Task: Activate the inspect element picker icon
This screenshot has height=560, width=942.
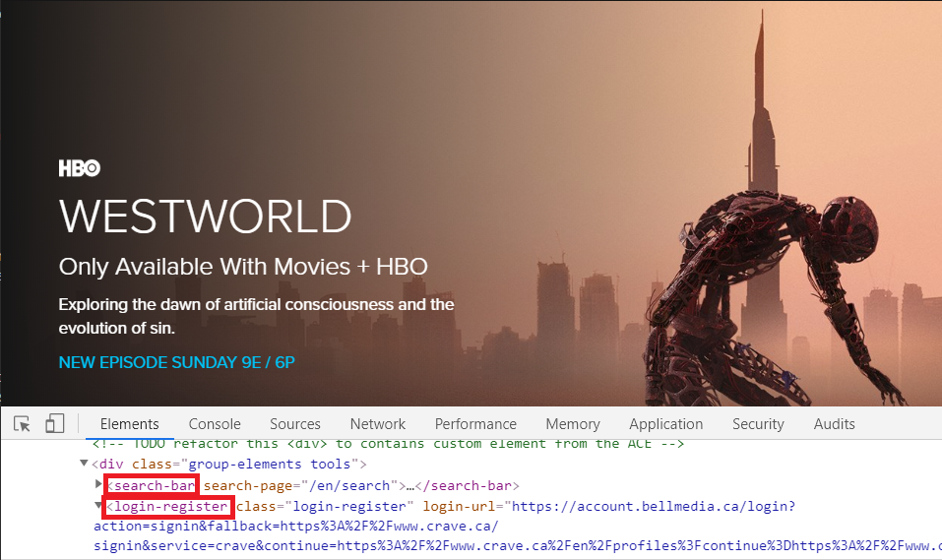Action: 23,424
